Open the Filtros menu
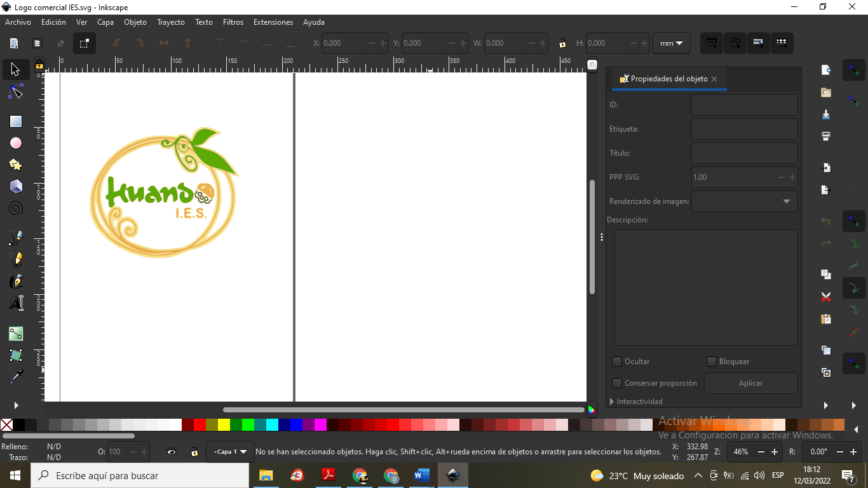The width and height of the screenshot is (868, 488). (x=233, y=22)
